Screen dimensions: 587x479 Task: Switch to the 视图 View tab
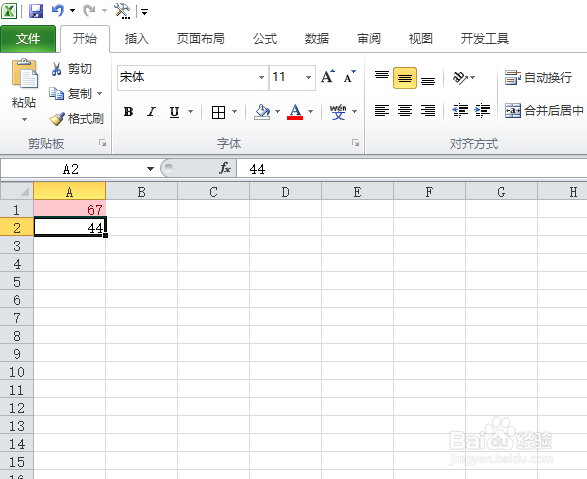tap(421, 39)
